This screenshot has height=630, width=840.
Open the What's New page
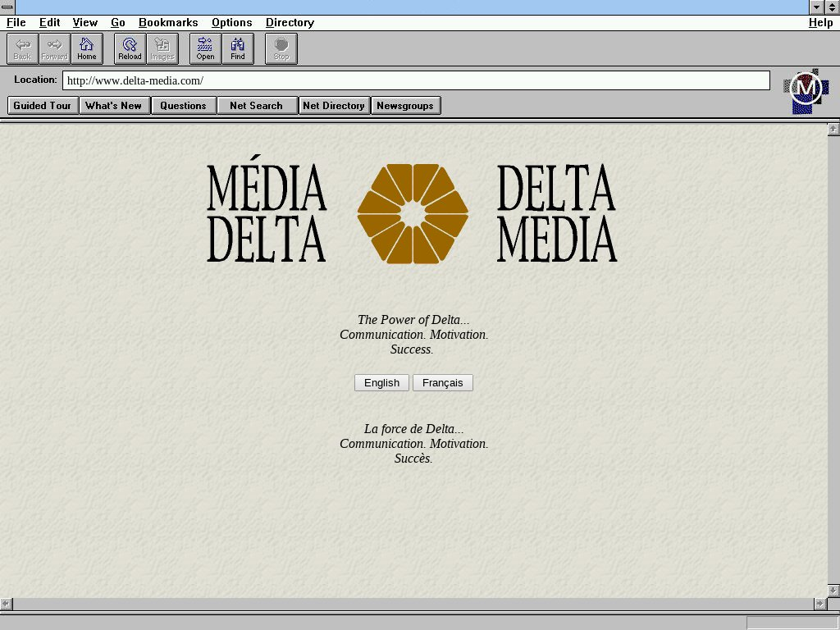click(x=113, y=106)
